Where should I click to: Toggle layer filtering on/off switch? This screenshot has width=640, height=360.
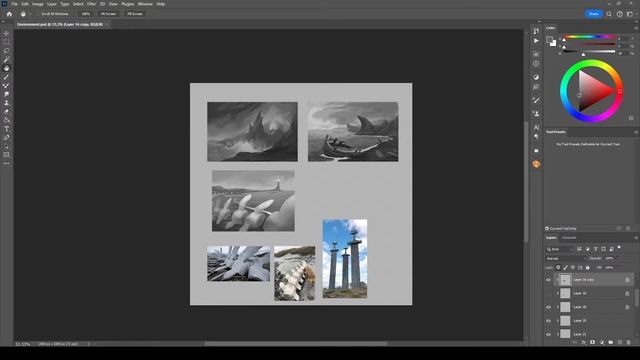pos(619,248)
